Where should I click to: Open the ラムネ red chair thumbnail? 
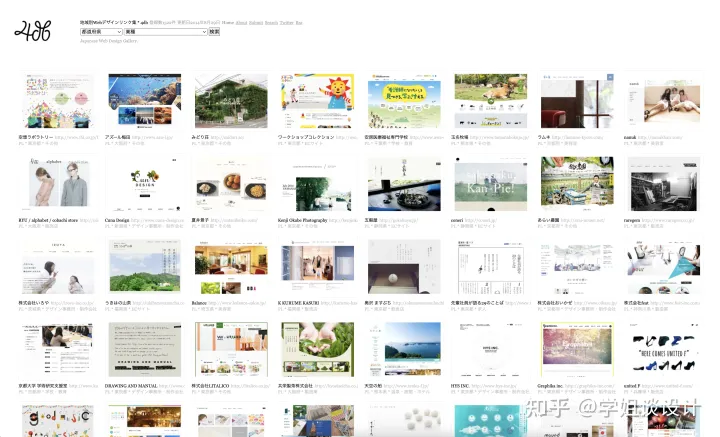click(577, 101)
